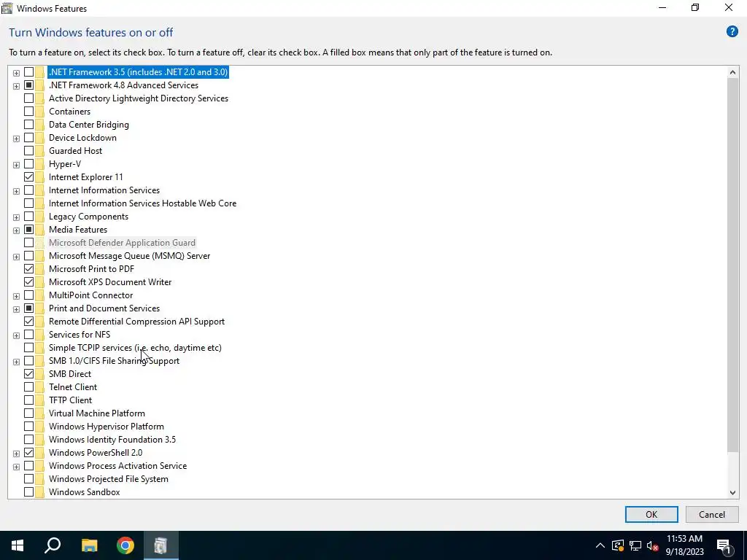Click Windows Features title bar icon
747x560 pixels.
point(7,8)
